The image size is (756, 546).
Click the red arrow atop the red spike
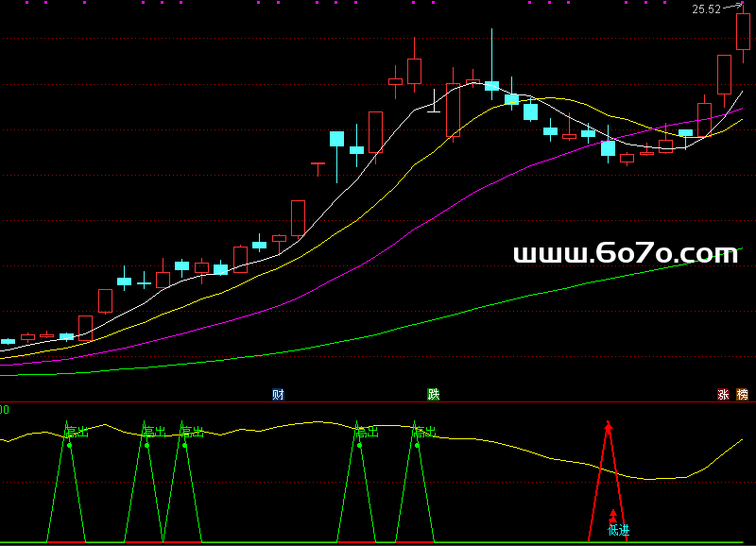pyautogui.click(x=609, y=426)
